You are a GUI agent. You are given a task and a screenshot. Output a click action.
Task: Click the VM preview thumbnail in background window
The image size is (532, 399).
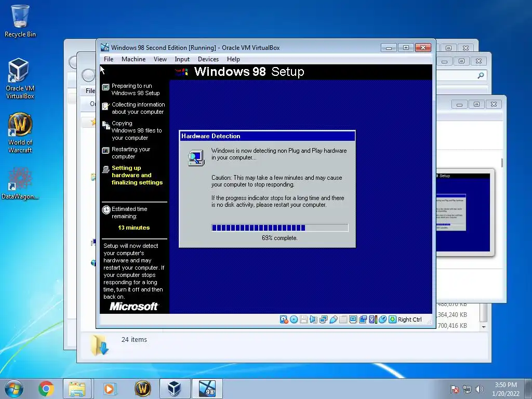[463, 212]
